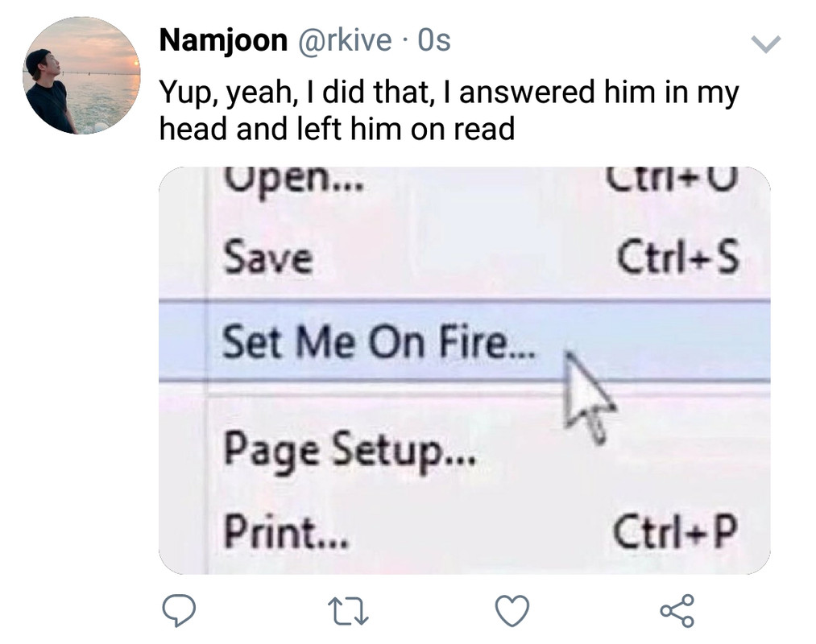Open the attached menu meme image
This screenshot has height=644, width=816.
pyautogui.click(x=465, y=370)
